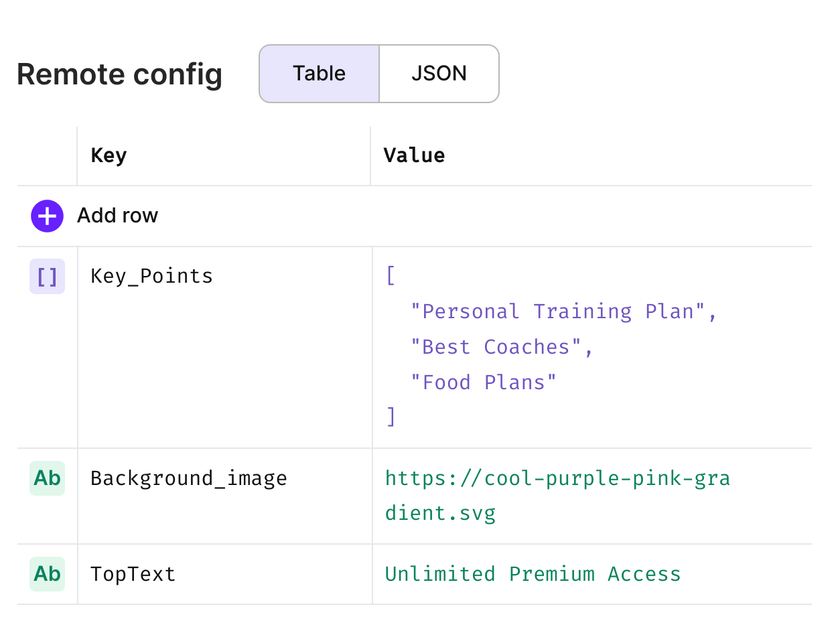Click the Add row label
840x621 pixels.
coord(118,216)
